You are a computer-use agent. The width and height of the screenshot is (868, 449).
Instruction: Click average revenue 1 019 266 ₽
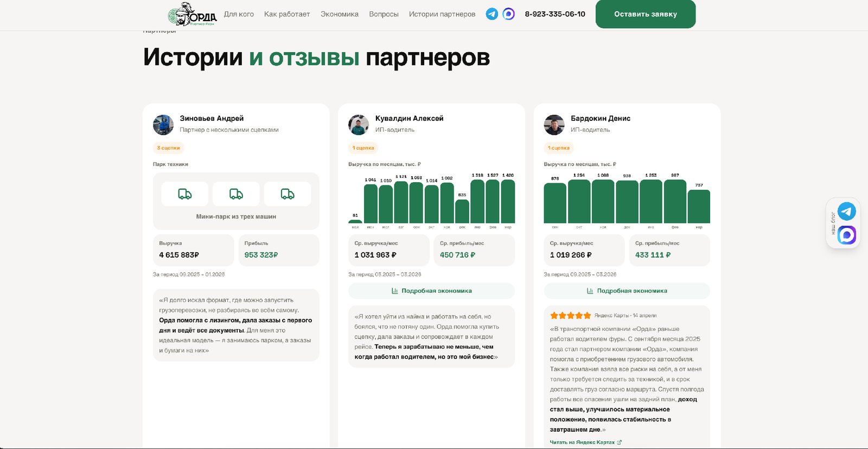[571, 255]
